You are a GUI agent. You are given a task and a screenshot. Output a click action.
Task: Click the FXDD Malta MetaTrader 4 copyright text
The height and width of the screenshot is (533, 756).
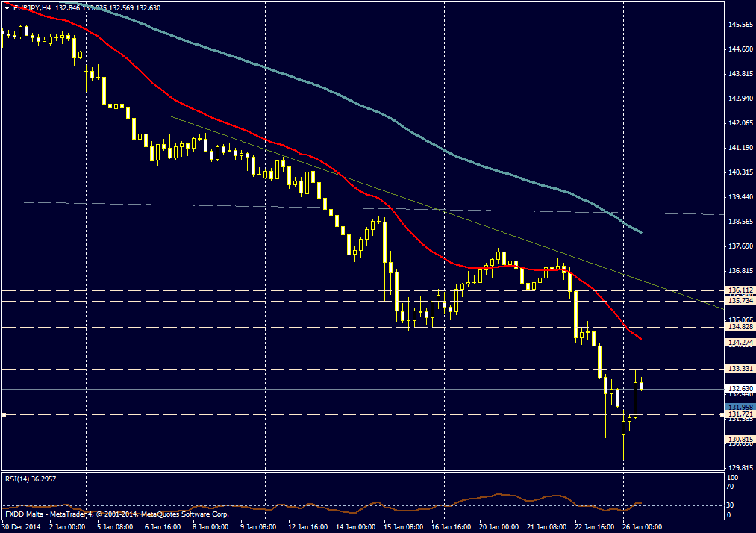point(116,514)
